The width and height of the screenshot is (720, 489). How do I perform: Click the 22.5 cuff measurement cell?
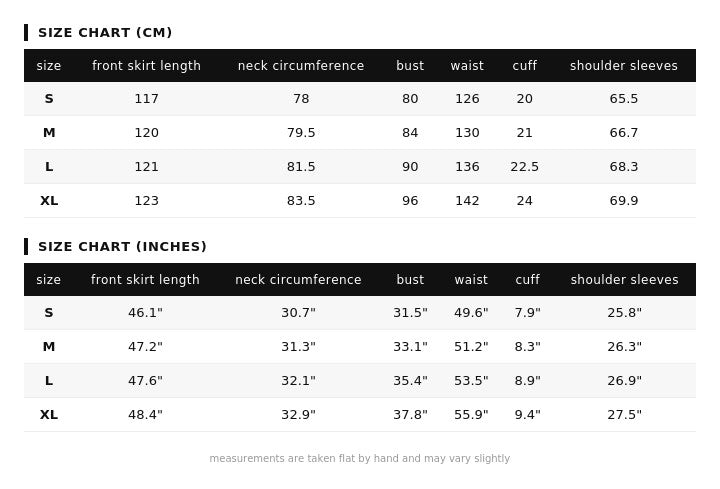coord(525,167)
